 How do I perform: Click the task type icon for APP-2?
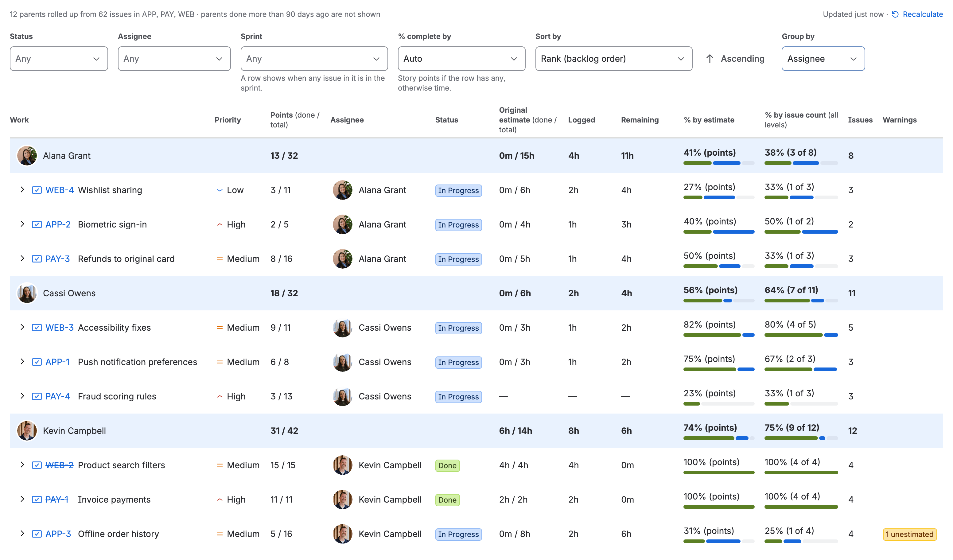pyautogui.click(x=37, y=224)
